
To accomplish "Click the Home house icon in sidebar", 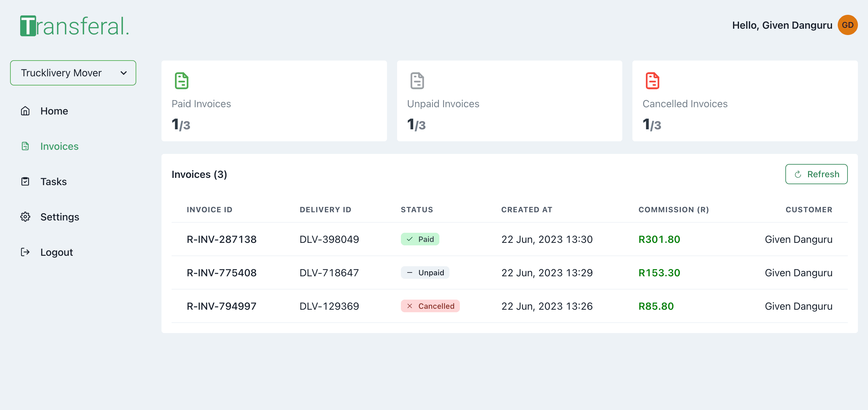I will [25, 111].
